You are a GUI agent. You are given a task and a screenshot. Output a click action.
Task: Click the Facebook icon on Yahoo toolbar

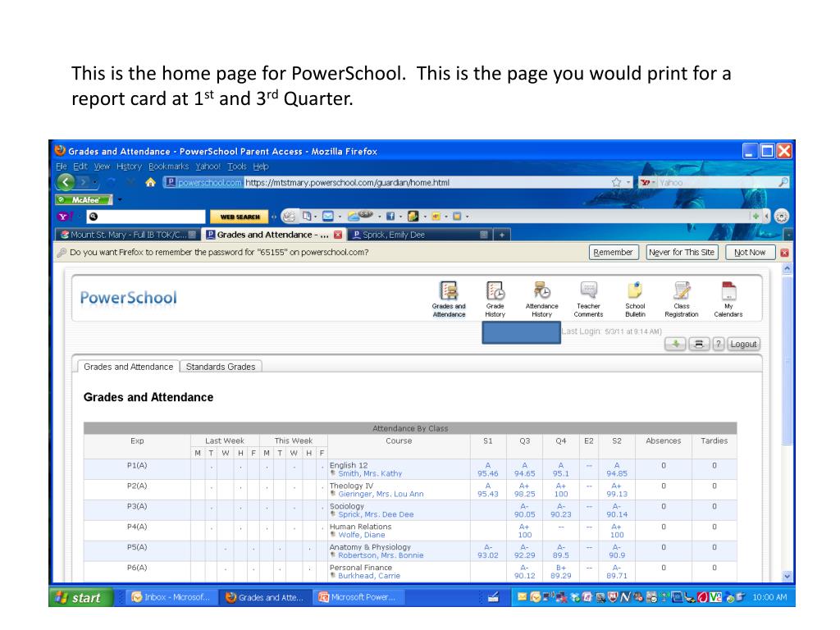pos(390,217)
